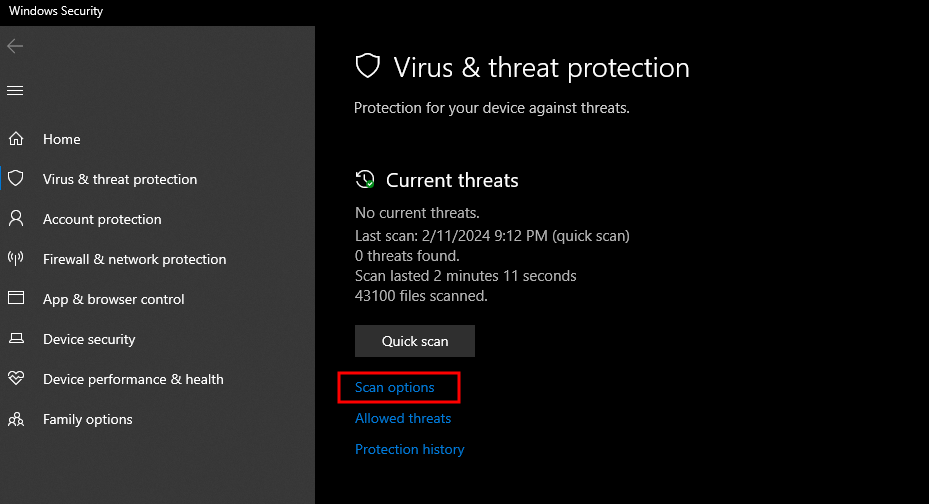Click the Family options people icon

[16, 419]
